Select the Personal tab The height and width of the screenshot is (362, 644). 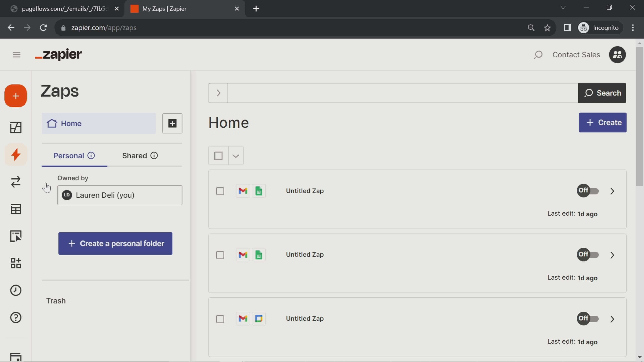click(69, 155)
